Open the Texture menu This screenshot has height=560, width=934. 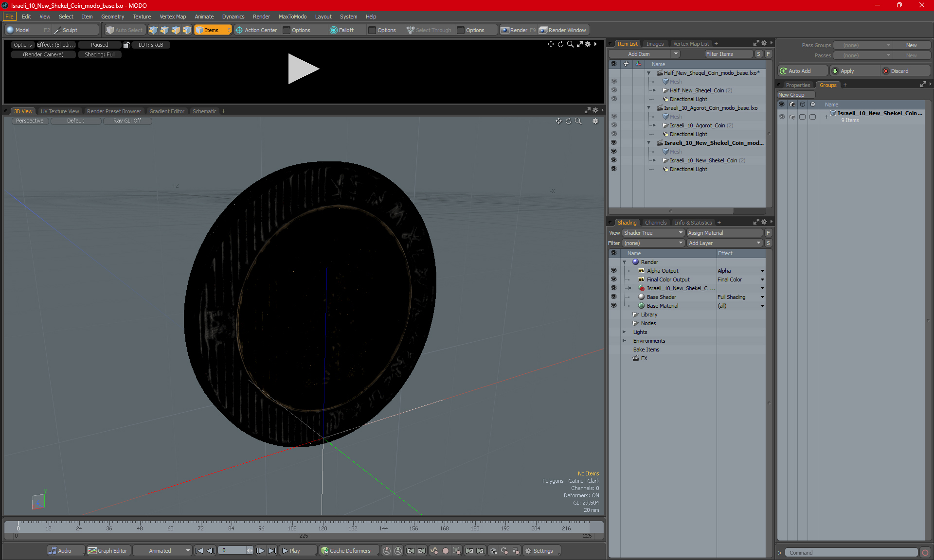(142, 17)
